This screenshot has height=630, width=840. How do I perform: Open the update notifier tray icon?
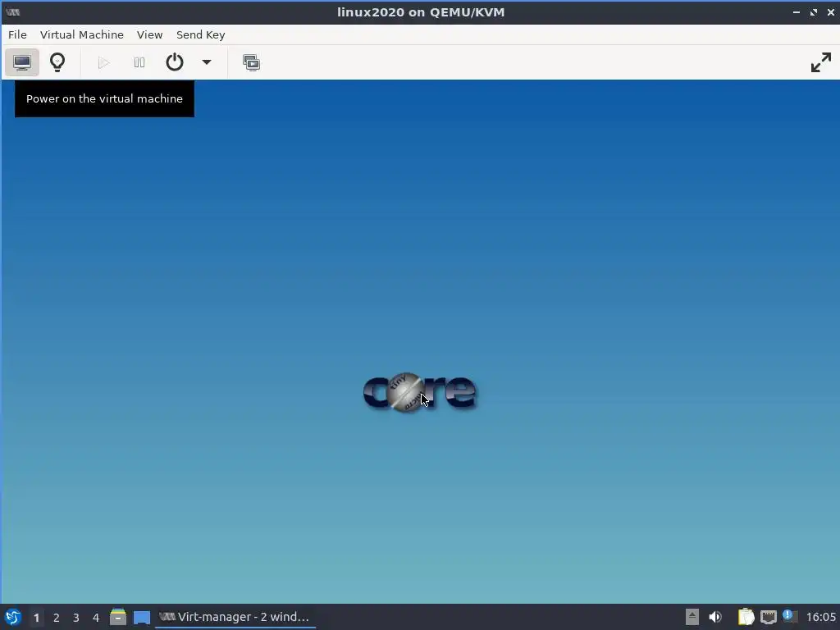point(790,616)
